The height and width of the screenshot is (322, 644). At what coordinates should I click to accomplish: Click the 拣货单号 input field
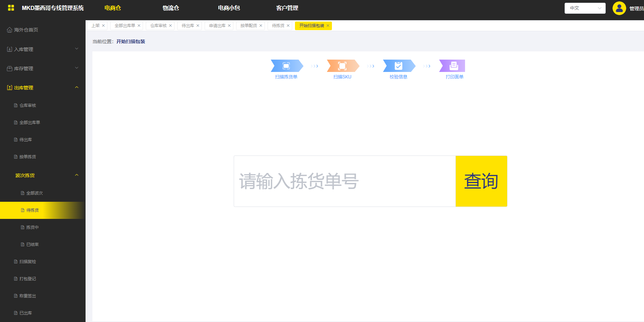tap(344, 181)
